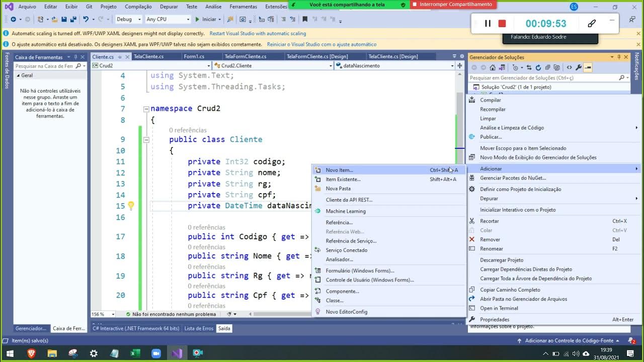Click the editor vertical scrollbar
The width and height of the screenshot is (644, 362).
click(x=460, y=191)
